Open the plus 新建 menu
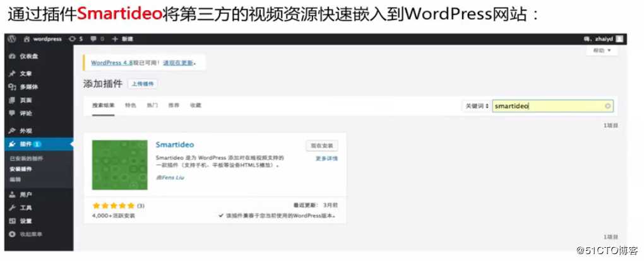 tap(122, 39)
